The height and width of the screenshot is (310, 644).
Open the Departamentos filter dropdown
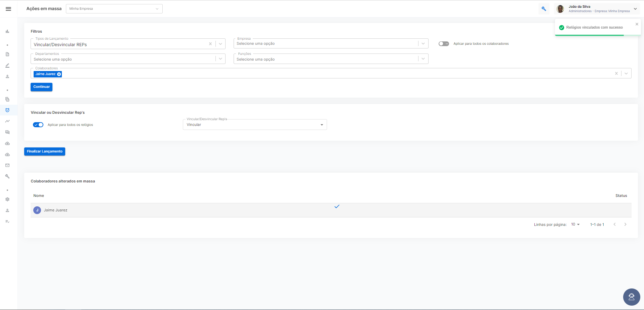click(x=128, y=59)
